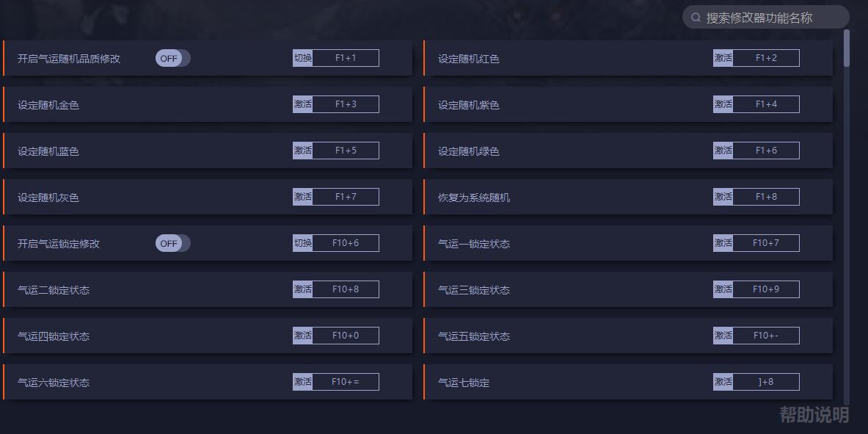The width and height of the screenshot is (868, 434).
Task: Toggle 开启气运锁定修改 OFF switch
Action: (x=172, y=243)
